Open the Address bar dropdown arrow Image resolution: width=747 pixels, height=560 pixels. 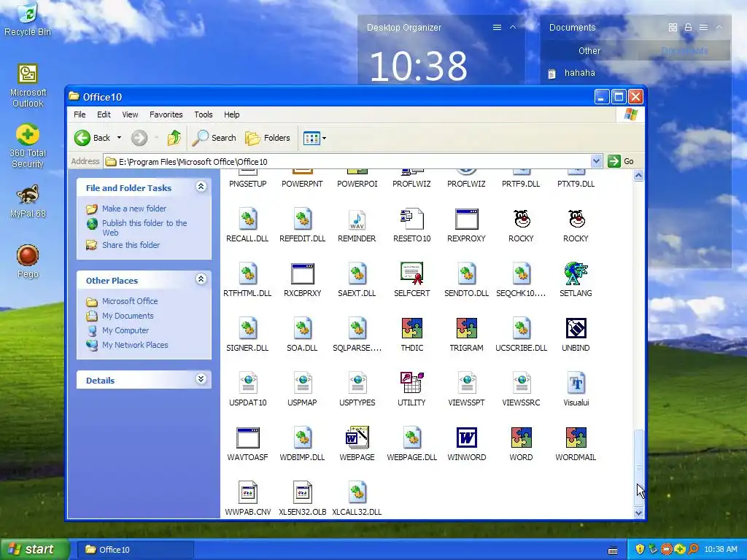tap(596, 161)
